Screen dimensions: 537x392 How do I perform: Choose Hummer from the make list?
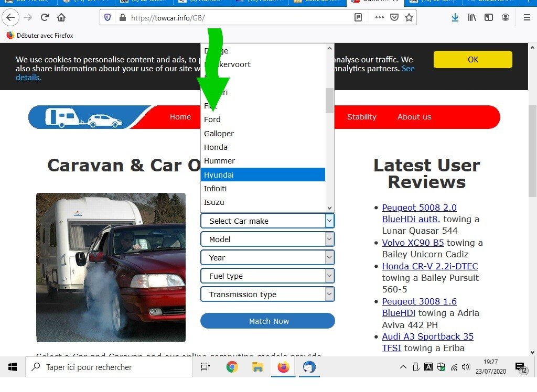(263, 161)
